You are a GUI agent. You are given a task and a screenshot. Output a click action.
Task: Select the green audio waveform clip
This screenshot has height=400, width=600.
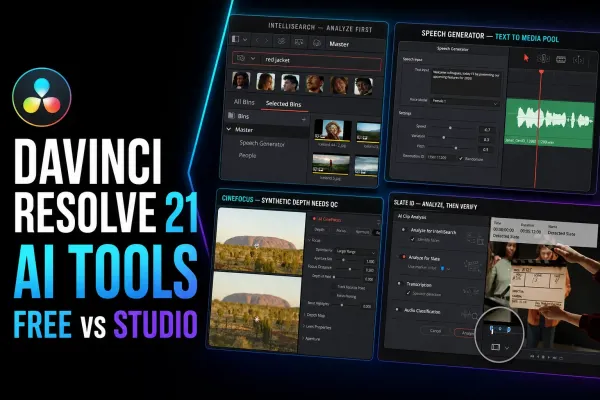[x=549, y=123]
